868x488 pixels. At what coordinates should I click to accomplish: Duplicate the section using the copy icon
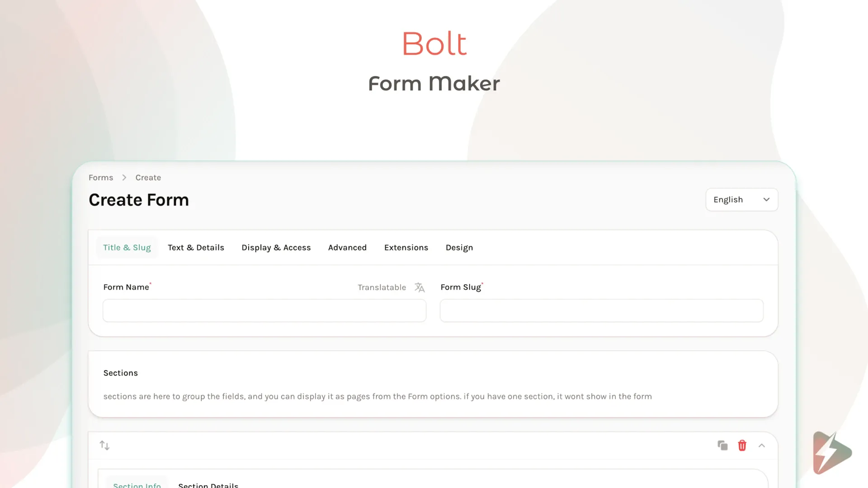point(722,445)
